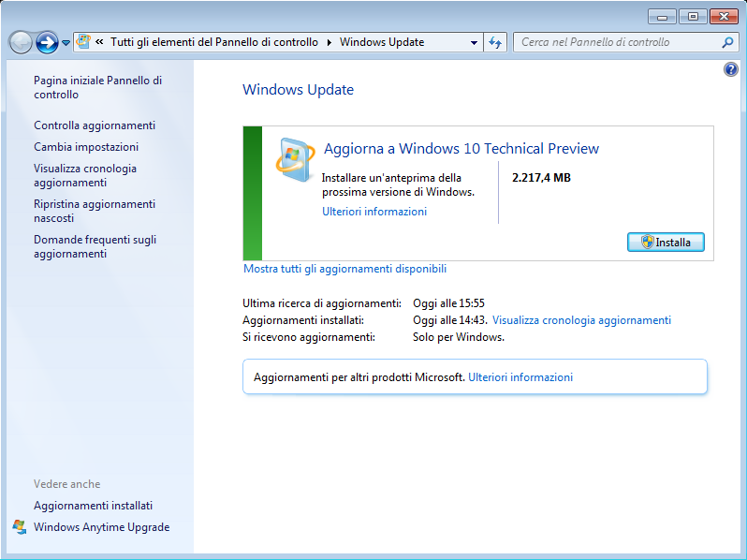Screen dimensions: 747x560
Task: Click the refresh button beside address bar
Action: [x=496, y=42]
